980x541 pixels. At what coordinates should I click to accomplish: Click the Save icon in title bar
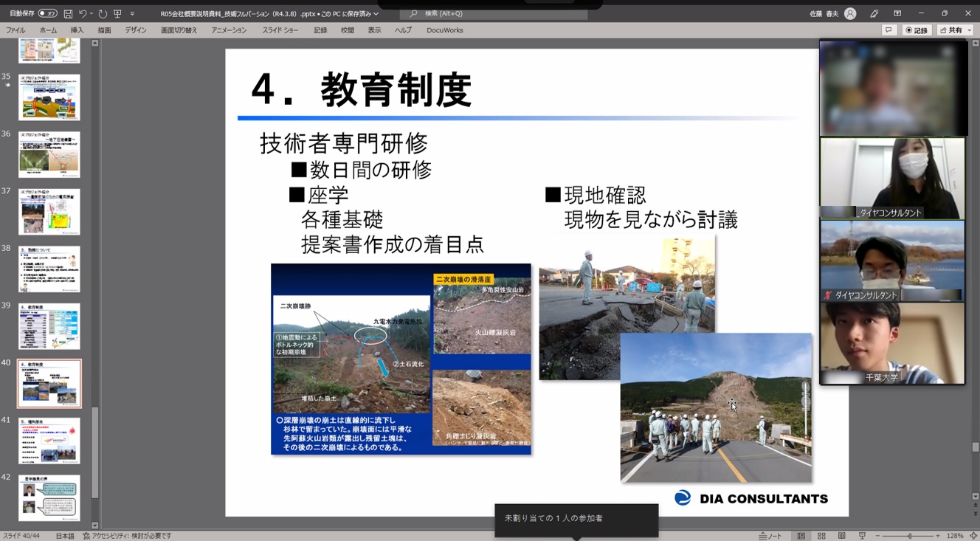click(x=68, y=13)
